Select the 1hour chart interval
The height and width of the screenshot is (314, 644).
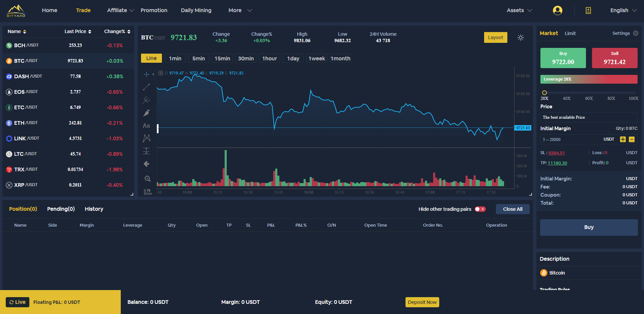click(x=270, y=58)
